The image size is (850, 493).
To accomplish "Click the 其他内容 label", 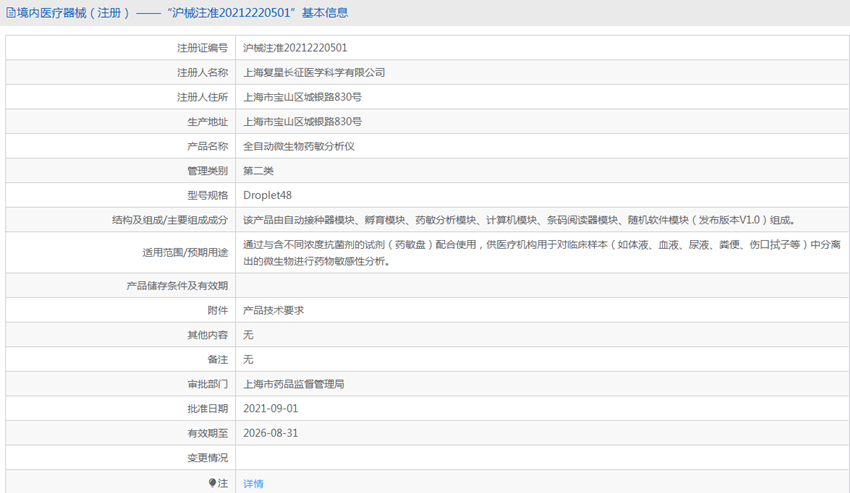I will click(208, 335).
